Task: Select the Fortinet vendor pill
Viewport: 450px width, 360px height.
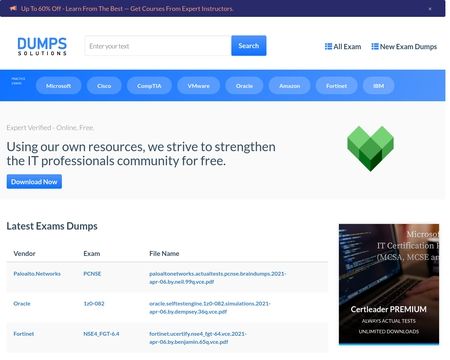Action: point(336,86)
